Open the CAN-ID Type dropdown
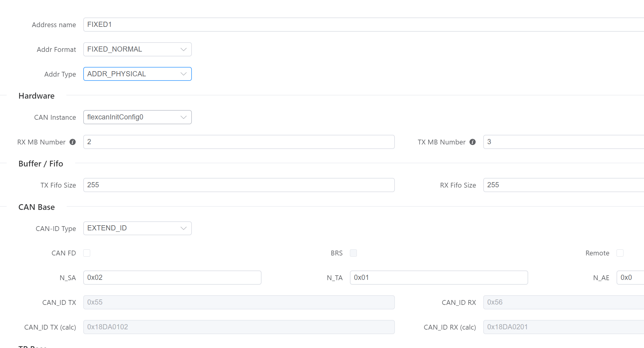The width and height of the screenshot is (644, 348). [137, 228]
